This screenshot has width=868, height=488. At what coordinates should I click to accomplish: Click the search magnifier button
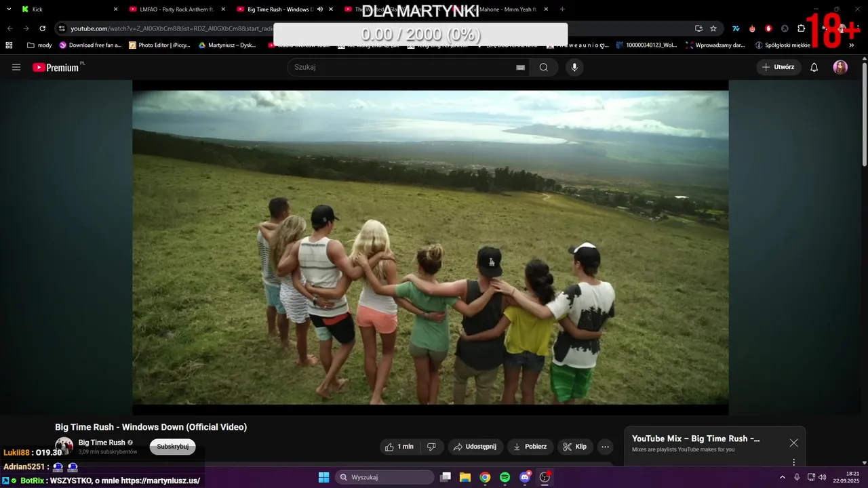(544, 67)
